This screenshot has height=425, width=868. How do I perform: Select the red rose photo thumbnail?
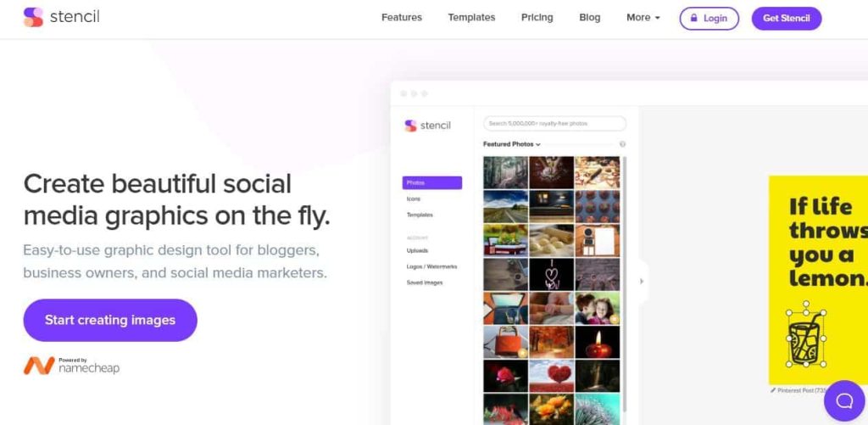(x=505, y=376)
